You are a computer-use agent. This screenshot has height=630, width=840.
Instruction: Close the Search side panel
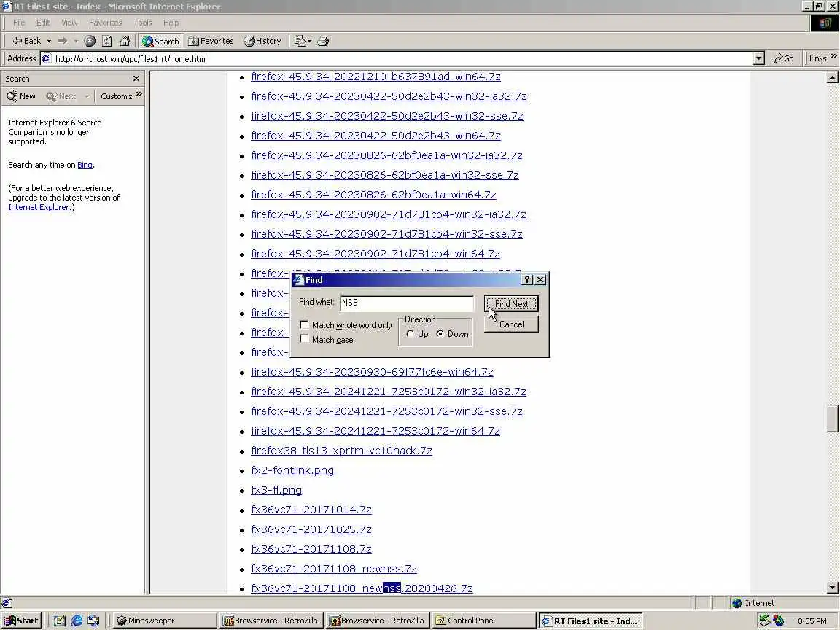136,78
